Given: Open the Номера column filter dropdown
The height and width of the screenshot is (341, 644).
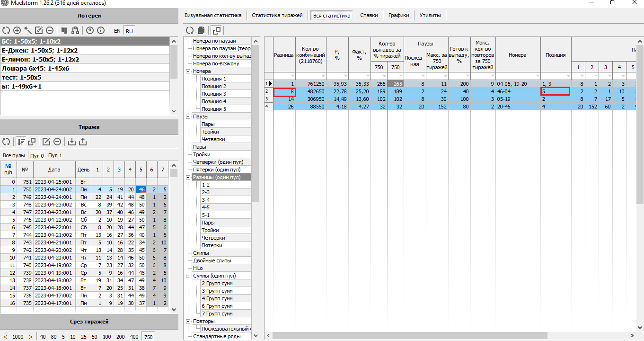Looking at the screenshot, I should [537, 76].
